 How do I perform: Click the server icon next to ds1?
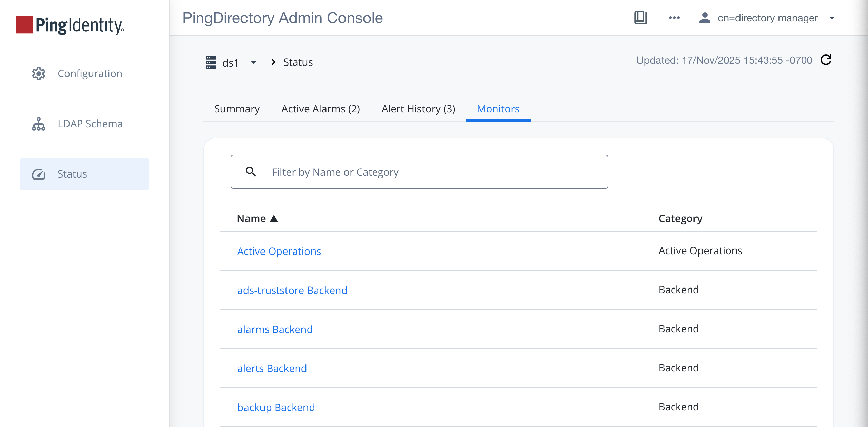[x=211, y=62]
